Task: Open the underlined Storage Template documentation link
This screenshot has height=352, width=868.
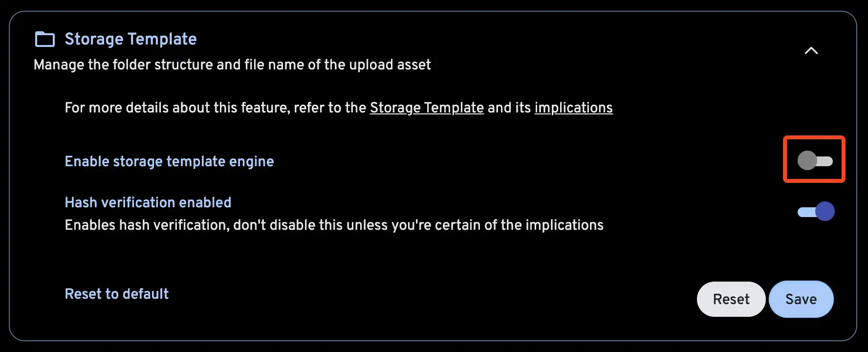Action: click(427, 108)
